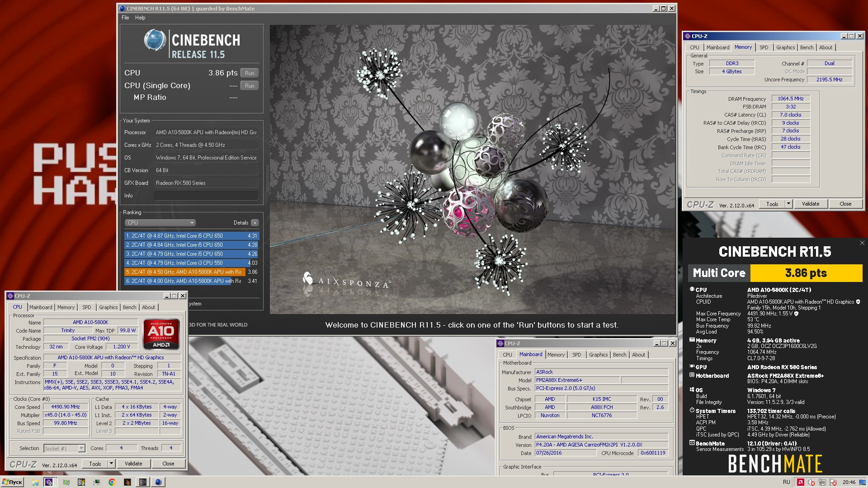The width and height of the screenshot is (868, 488).
Task: Click the Cinebench sphere logo
Action: 155,40
